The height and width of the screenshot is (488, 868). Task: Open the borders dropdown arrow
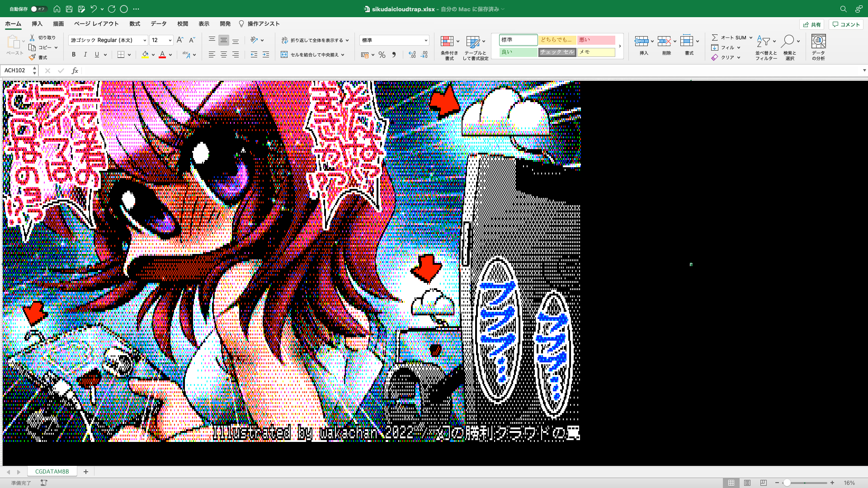click(129, 55)
